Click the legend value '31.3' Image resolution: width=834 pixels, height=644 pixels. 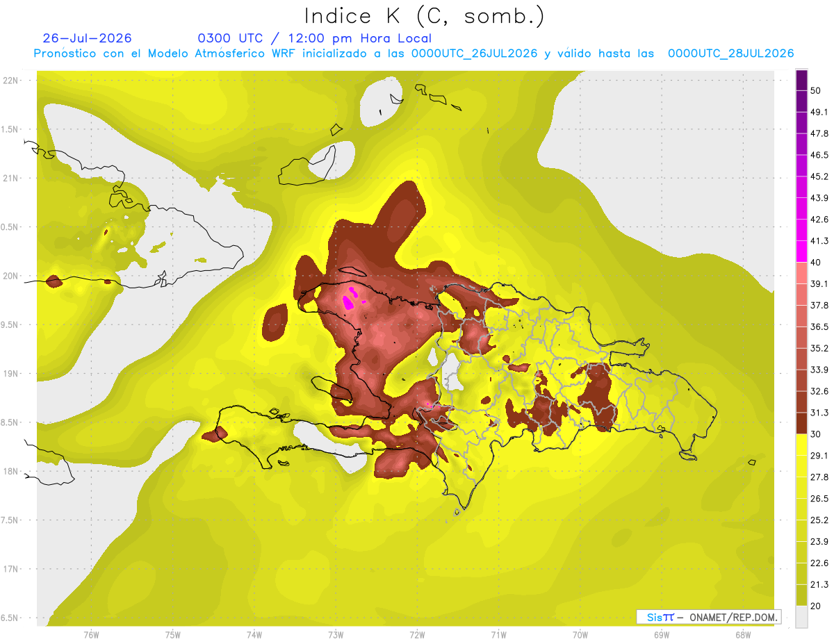[819, 413]
